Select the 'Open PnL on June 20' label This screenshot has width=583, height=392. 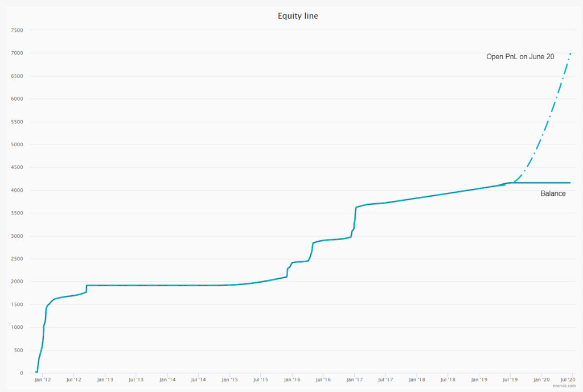520,56
